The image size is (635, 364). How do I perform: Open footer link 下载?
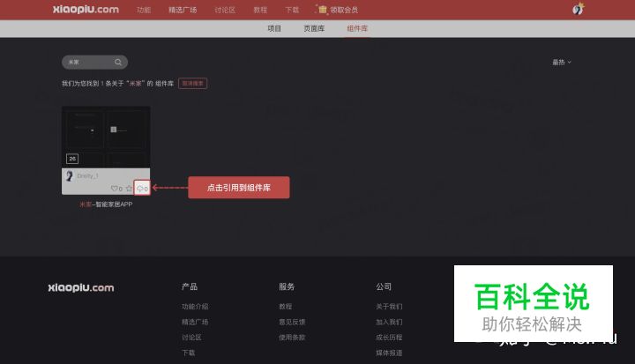189,353
